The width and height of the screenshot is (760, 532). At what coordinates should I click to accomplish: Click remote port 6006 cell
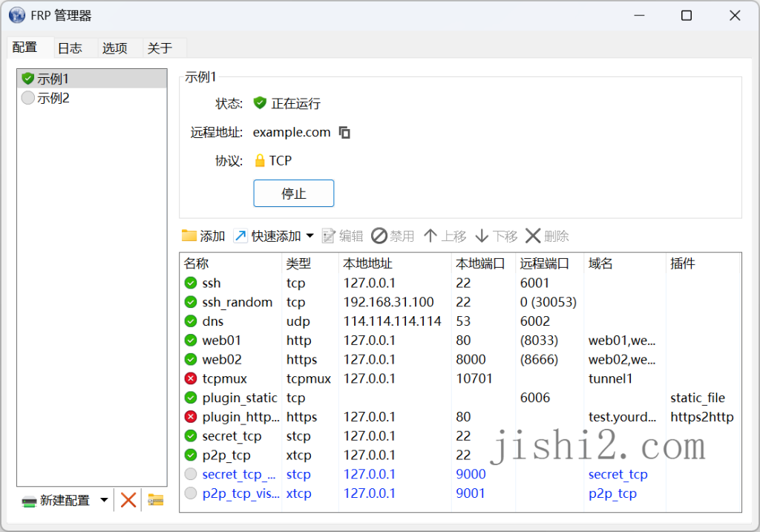(535, 398)
